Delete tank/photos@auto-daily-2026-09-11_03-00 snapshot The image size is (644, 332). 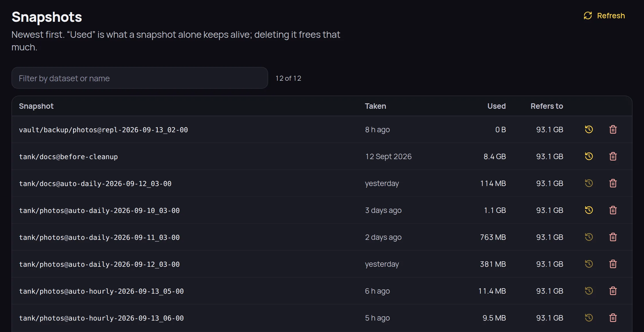pos(613,237)
